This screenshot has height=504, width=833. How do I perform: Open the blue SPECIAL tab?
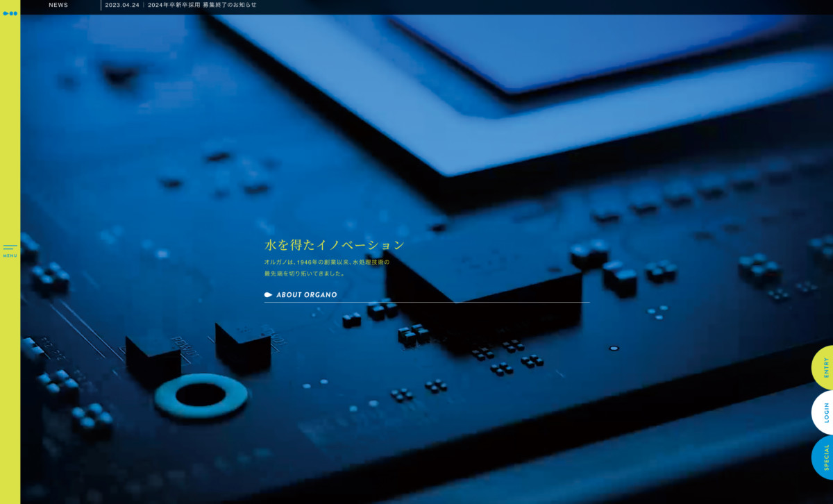coord(823,457)
